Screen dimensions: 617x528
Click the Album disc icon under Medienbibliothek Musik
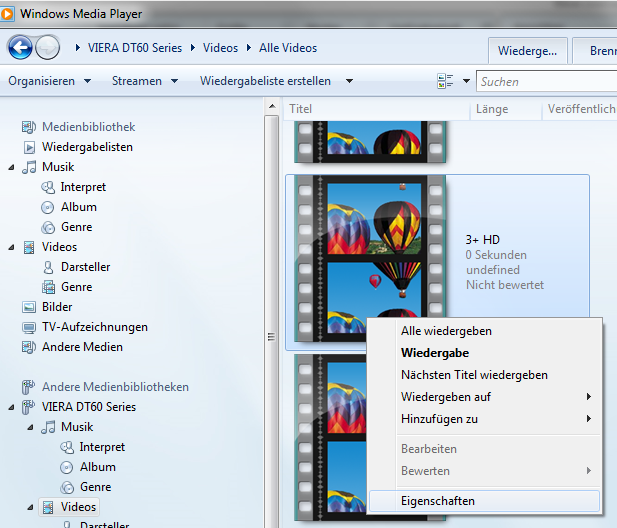click(x=48, y=207)
